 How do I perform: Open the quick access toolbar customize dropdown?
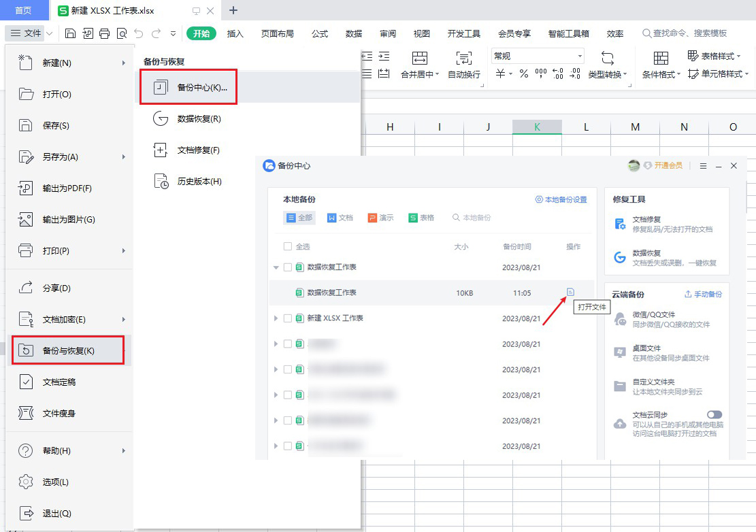(173, 33)
